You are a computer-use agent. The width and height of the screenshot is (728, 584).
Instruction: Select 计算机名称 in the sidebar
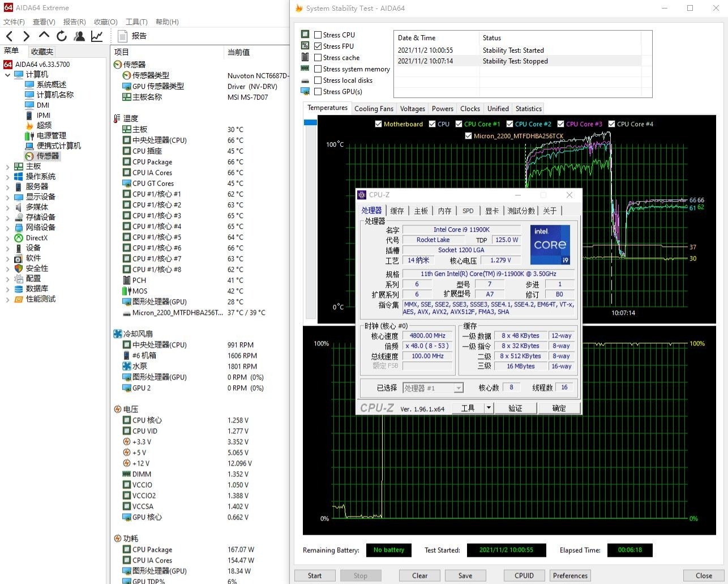coord(55,95)
